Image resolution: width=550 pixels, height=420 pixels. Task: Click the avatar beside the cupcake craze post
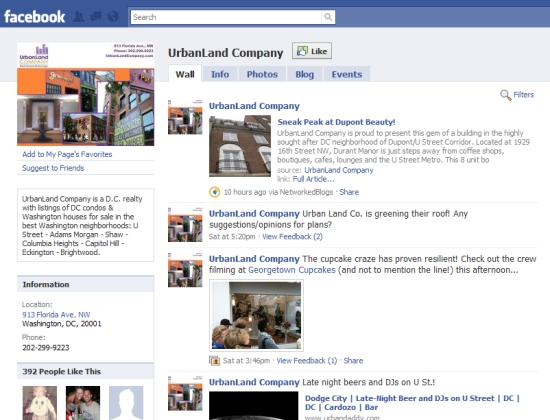click(x=185, y=270)
